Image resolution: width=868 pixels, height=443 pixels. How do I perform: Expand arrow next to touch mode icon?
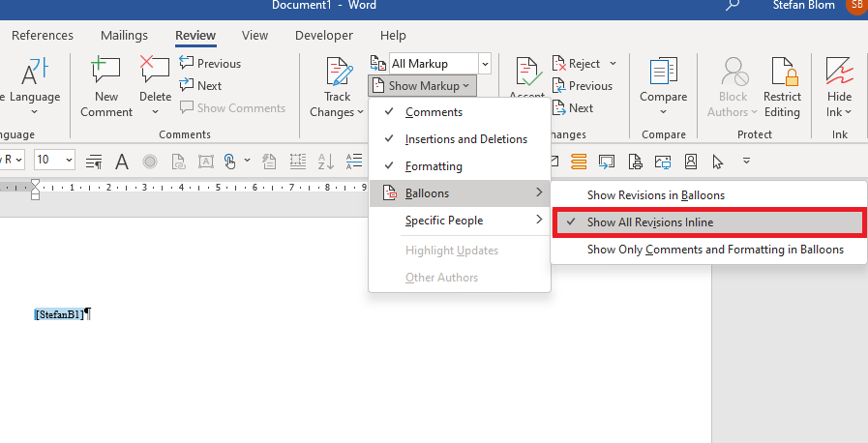(x=247, y=161)
